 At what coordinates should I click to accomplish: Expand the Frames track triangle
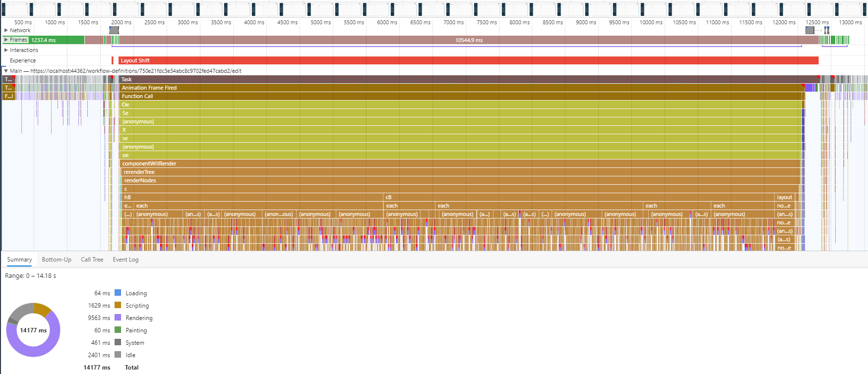pyautogui.click(x=6, y=40)
